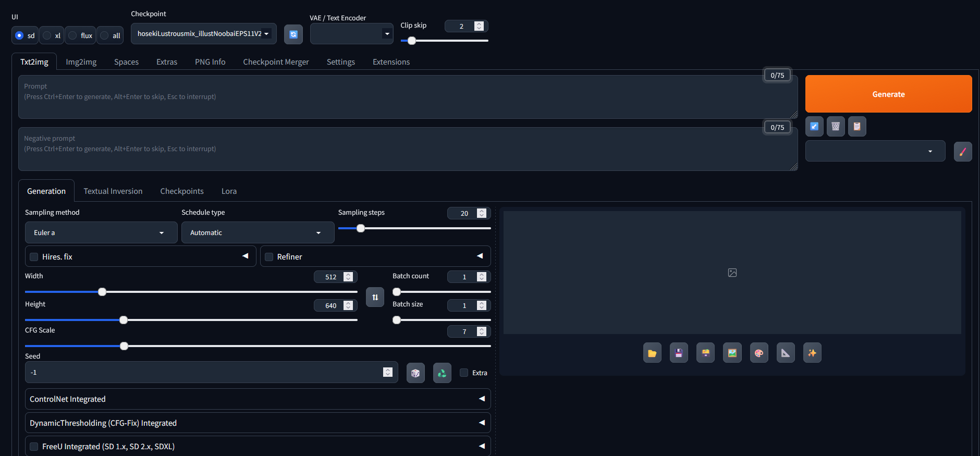
Task: Click the trash icon to clear prompt
Action: point(836,126)
